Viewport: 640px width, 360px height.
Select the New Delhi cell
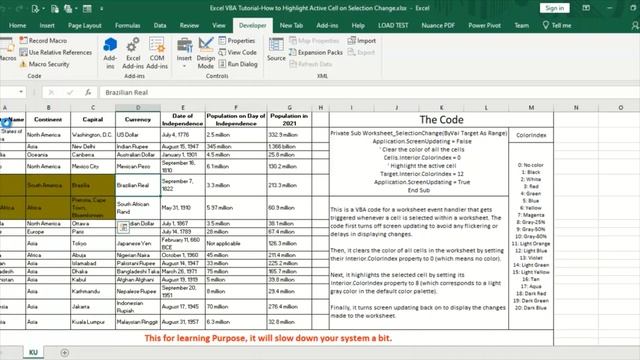pyautogui.click(x=93, y=146)
